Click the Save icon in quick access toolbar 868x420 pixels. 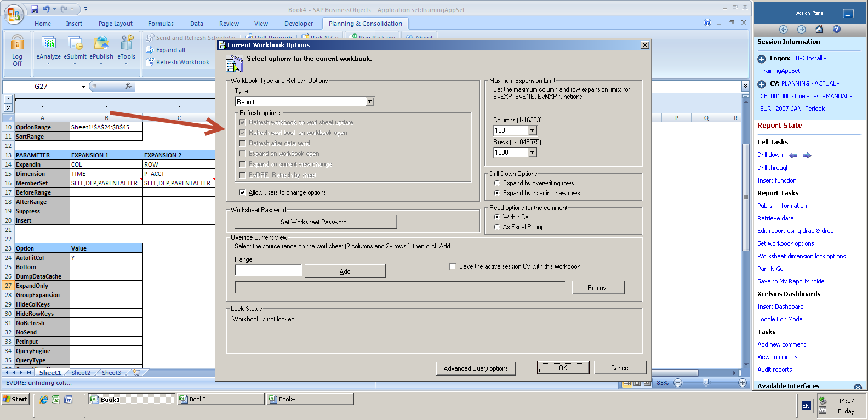click(35, 9)
